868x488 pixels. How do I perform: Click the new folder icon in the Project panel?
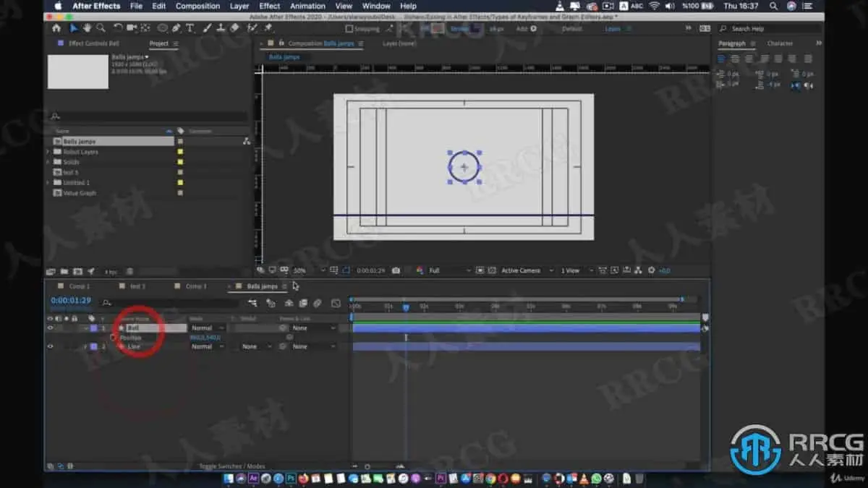(64, 272)
